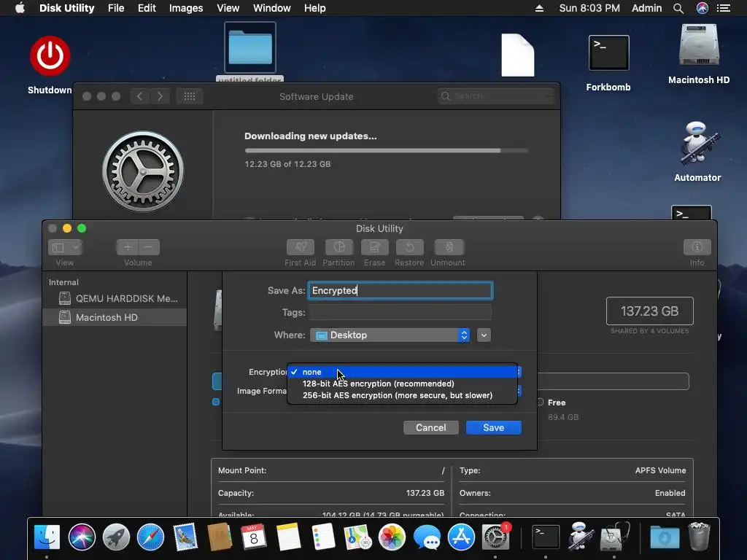Click the Erase toolbar icon
The height and width of the screenshot is (560, 747).
coord(374,247)
